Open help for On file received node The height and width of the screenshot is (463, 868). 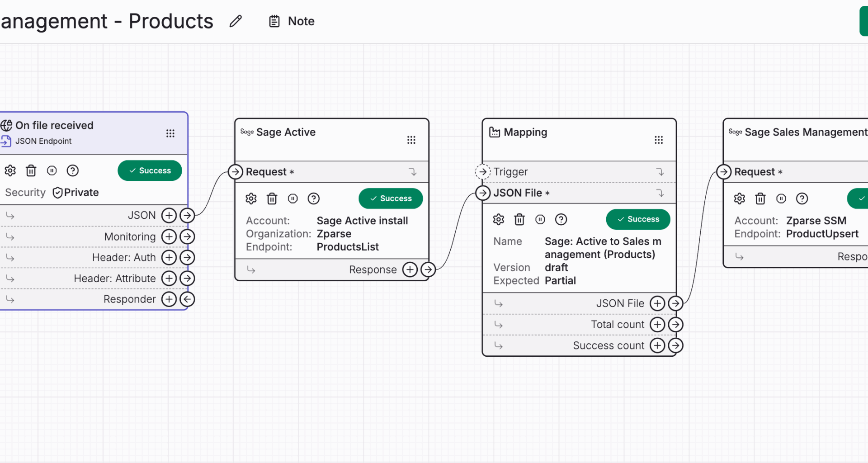pyautogui.click(x=73, y=170)
